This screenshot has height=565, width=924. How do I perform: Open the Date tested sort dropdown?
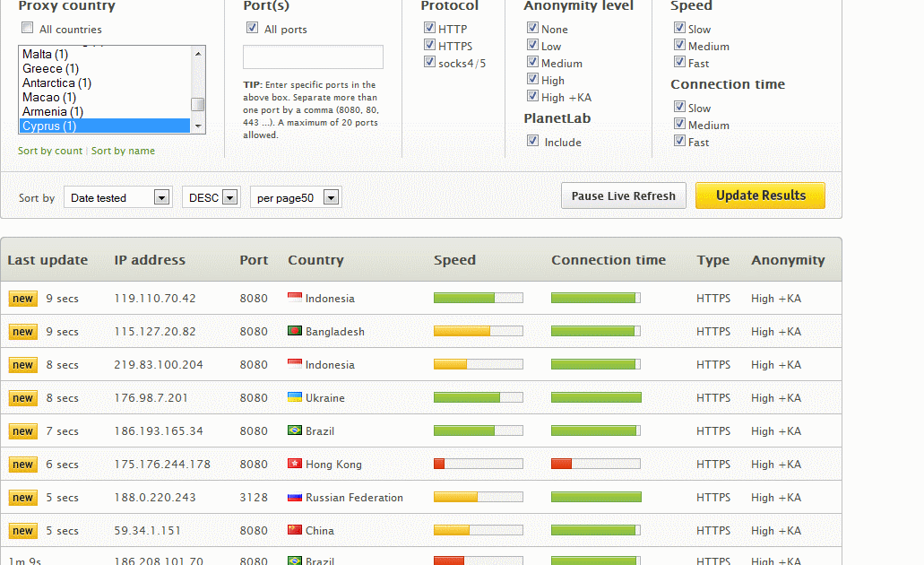[118, 197]
